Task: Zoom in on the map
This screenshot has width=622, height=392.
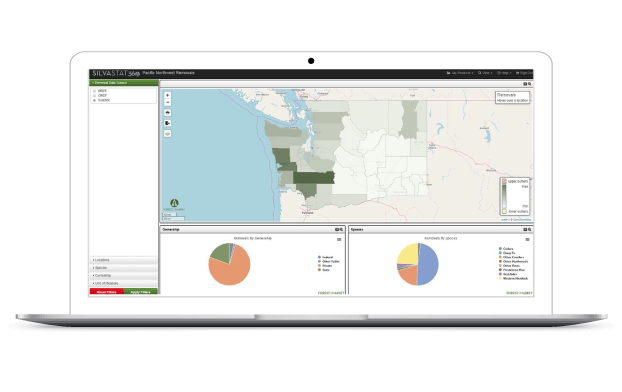Action: tap(167, 96)
